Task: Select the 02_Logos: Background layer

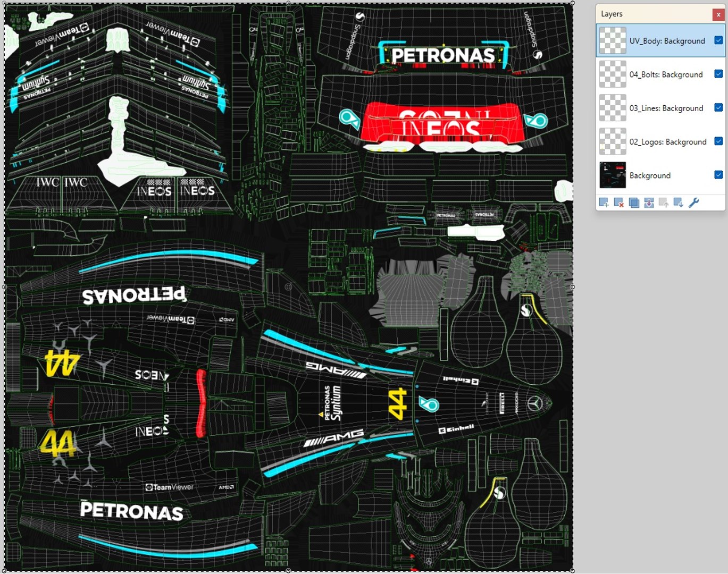Action: point(660,141)
